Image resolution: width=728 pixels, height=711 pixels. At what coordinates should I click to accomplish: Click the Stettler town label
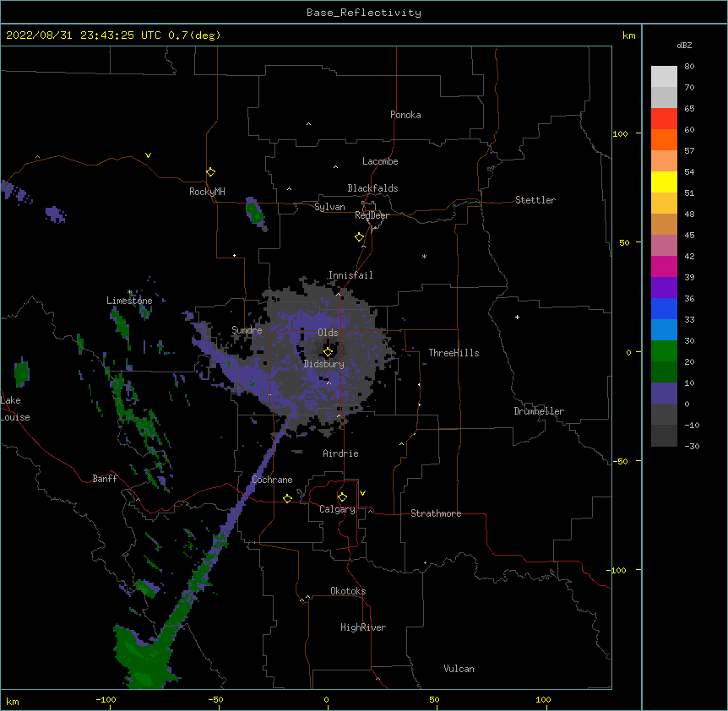coord(535,200)
